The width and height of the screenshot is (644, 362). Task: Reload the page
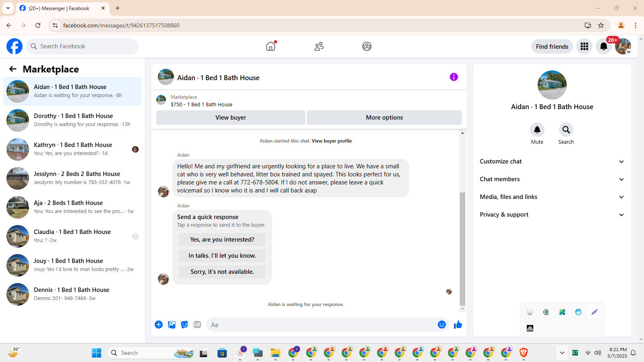pos(38,25)
